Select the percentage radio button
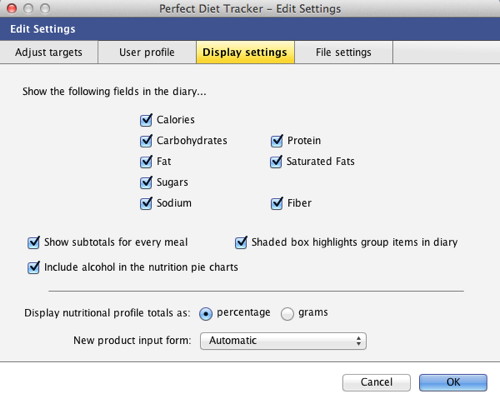Screen dimensions: 500x404 pyautogui.click(x=206, y=314)
